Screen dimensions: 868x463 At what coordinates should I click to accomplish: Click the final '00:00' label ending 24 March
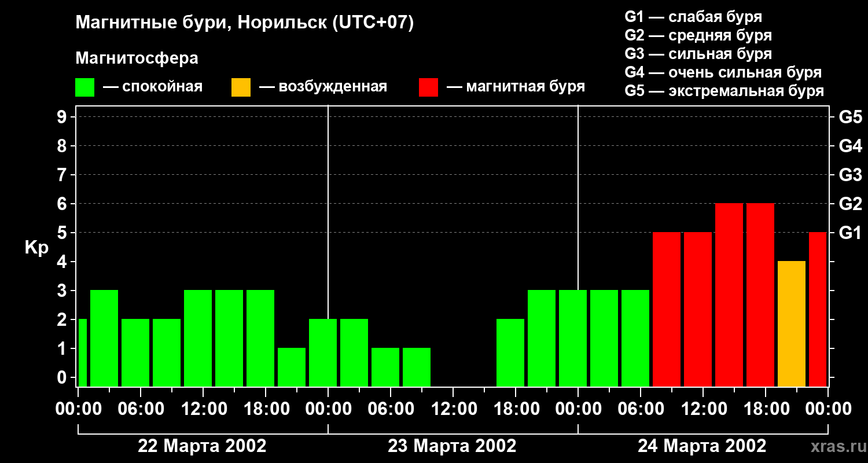click(828, 409)
